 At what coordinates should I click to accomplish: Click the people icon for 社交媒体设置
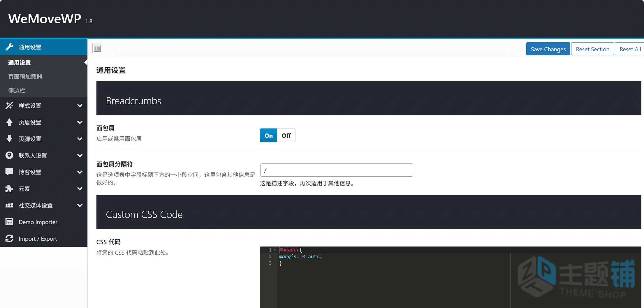9,205
